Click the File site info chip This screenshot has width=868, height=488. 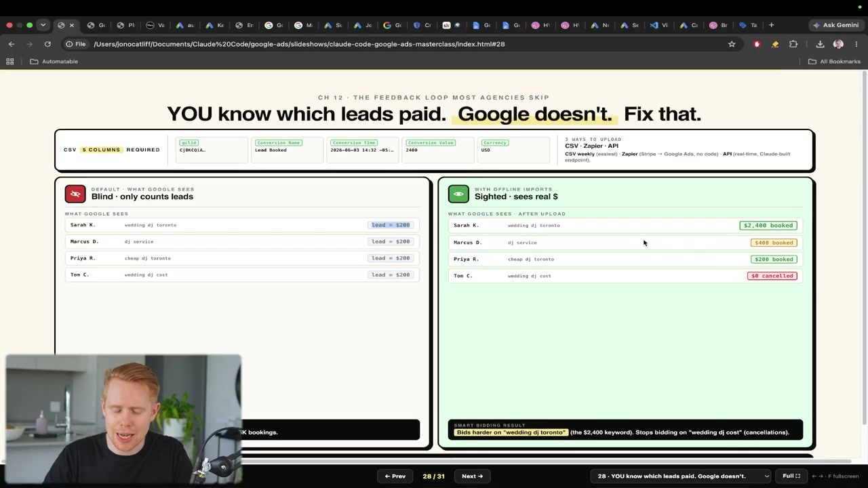pyautogui.click(x=75, y=44)
